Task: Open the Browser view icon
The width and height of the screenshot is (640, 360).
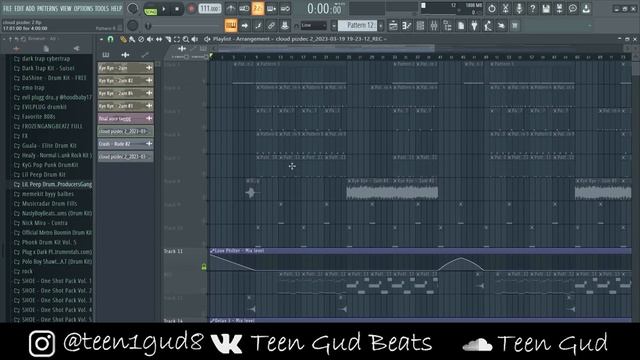Action: [447, 26]
